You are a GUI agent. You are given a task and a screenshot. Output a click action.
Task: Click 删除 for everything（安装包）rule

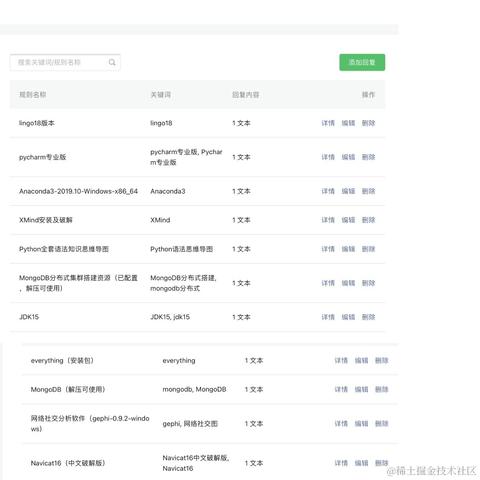(382, 360)
